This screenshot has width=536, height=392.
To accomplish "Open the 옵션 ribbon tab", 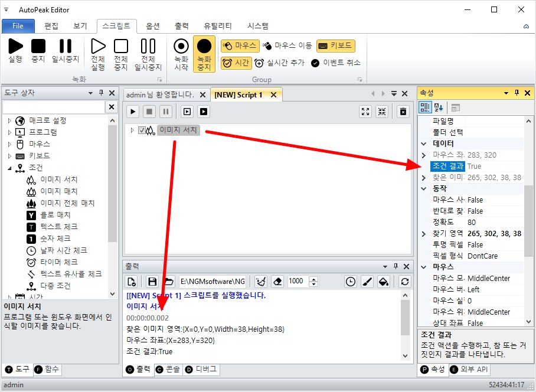I will click(152, 26).
